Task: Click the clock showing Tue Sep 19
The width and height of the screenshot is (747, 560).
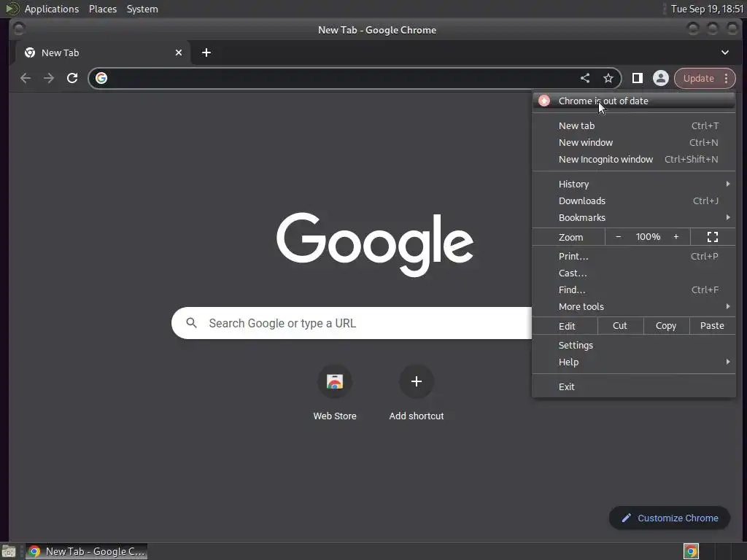Action: click(x=707, y=9)
